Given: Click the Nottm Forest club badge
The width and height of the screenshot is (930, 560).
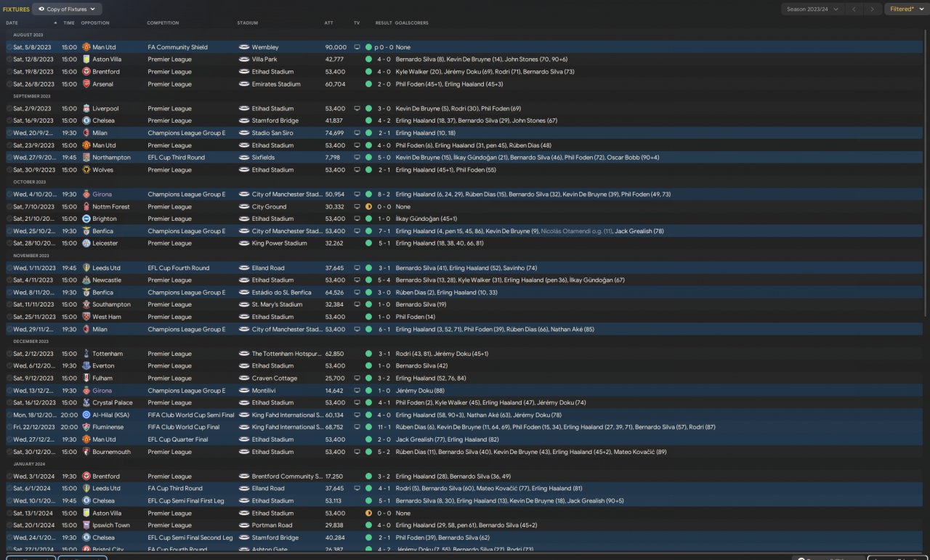Looking at the screenshot, I should click(86, 207).
